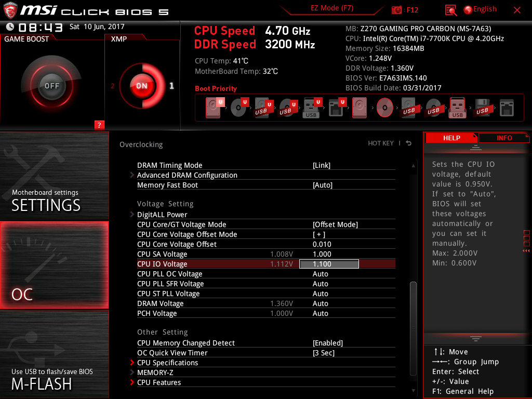Select the highlighted legacy CD/DVD boot icon
The width and height of the screenshot is (532, 399).
pos(385,108)
